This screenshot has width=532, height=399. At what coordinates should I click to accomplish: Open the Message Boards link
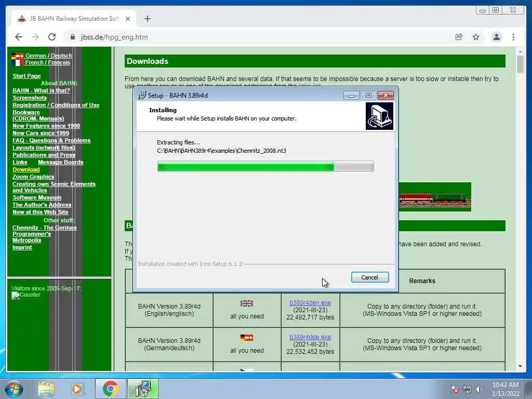60,162
